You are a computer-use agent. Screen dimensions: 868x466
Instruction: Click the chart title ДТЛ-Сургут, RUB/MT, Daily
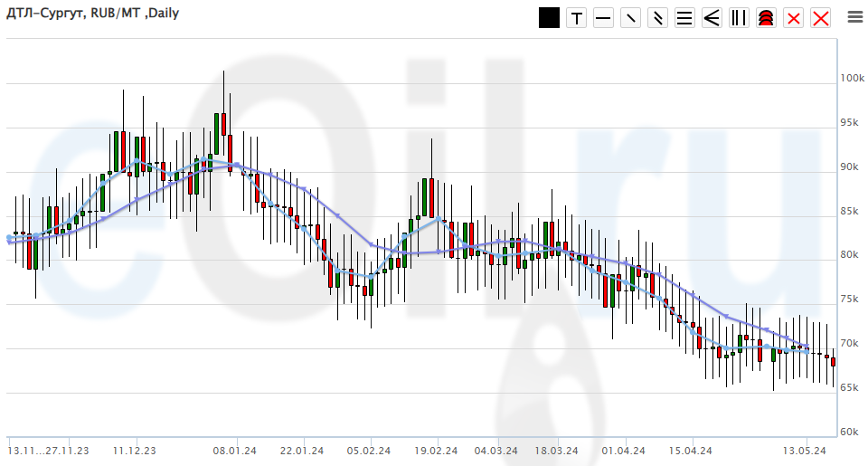tap(93, 13)
